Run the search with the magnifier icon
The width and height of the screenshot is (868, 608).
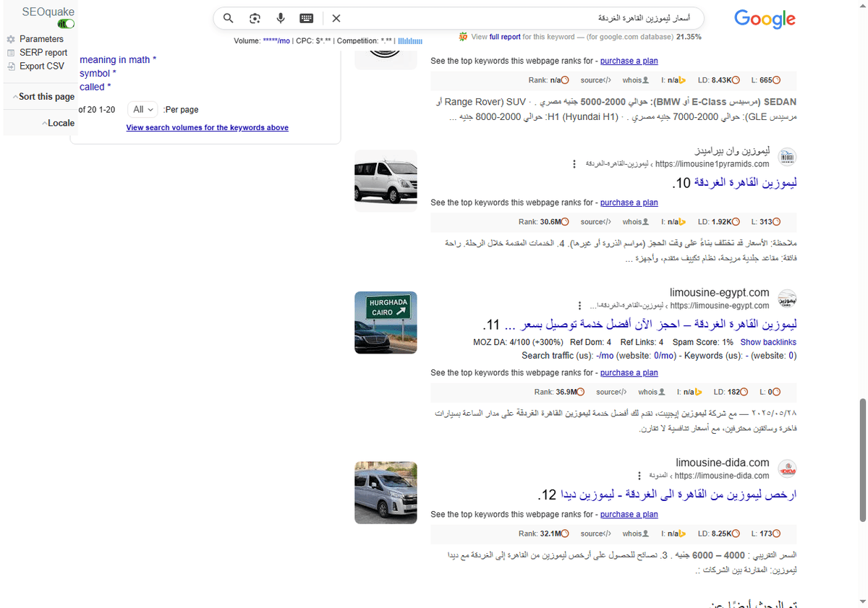click(228, 18)
